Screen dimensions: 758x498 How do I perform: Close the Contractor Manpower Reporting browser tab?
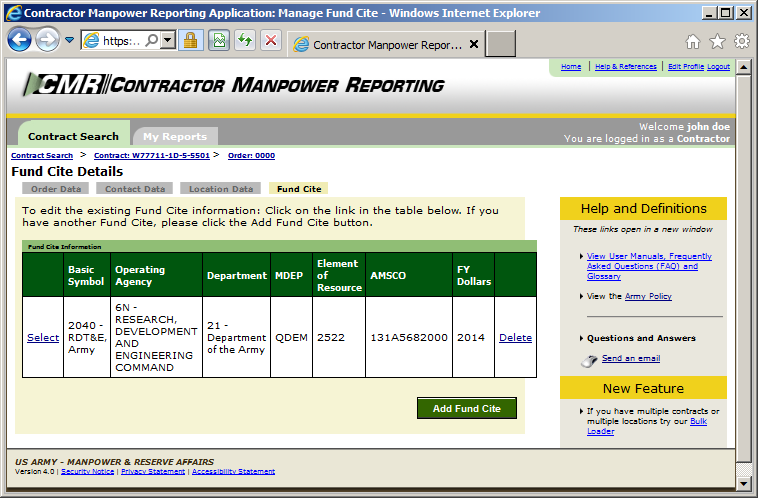point(474,45)
